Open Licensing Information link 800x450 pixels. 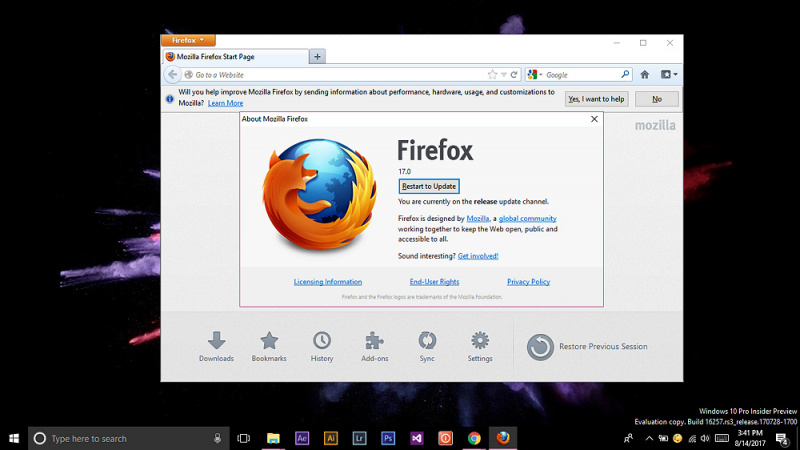[x=328, y=282]
